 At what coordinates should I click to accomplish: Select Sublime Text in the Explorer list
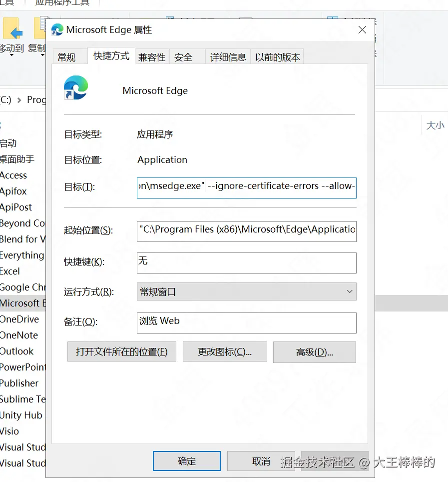point(22,399)
